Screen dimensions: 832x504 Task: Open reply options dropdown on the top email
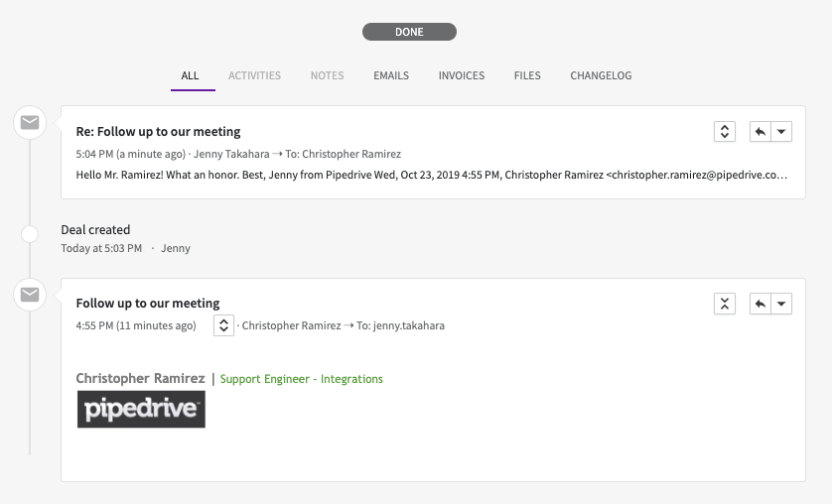781,131
